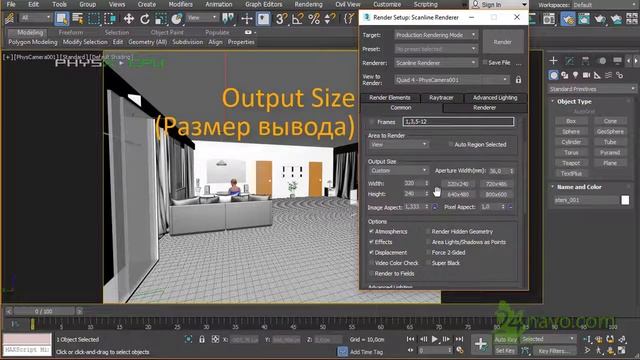Open the object color swatch
This screenshot has height=360, width=640.
pyautogui.click(x=625, y=200)
